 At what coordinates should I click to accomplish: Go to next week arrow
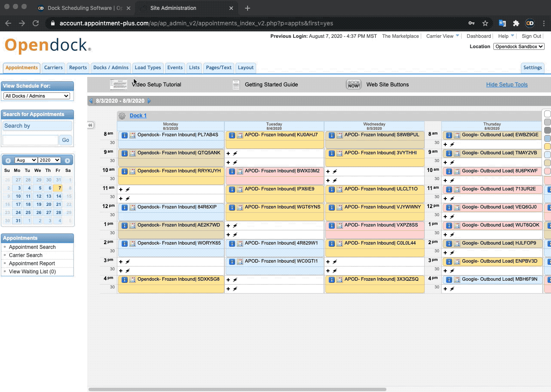(149, 101)
